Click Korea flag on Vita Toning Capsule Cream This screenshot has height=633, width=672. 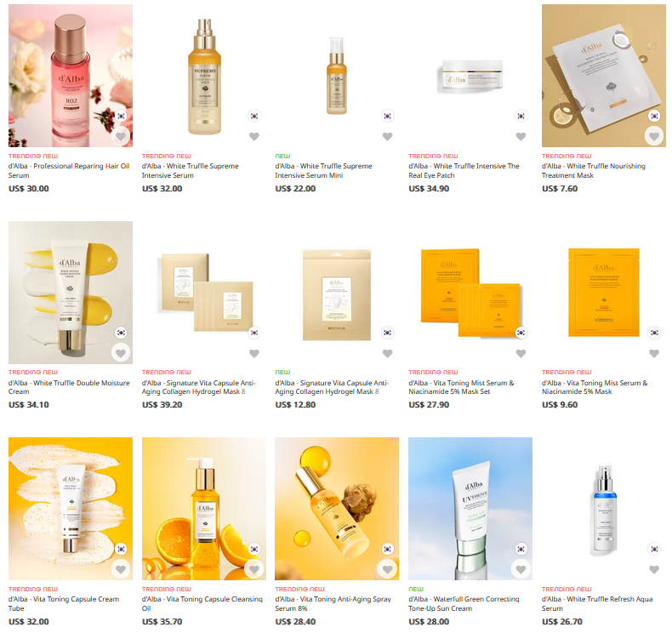click(121, 549)
